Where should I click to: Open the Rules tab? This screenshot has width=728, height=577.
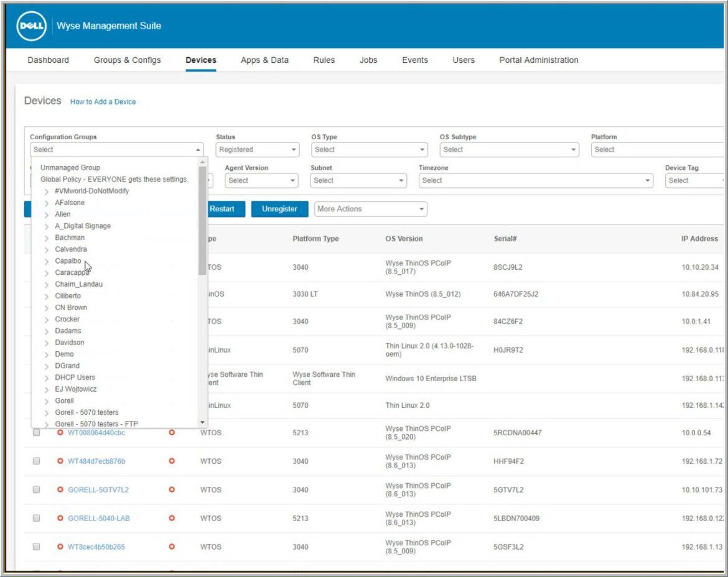(324, 60)
